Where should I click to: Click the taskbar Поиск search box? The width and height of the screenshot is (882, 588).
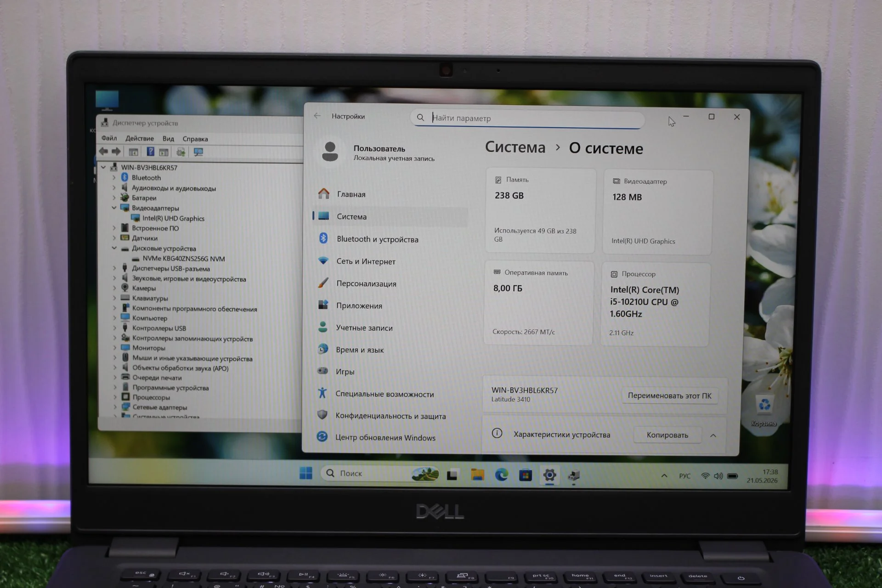tap(379, 473)
